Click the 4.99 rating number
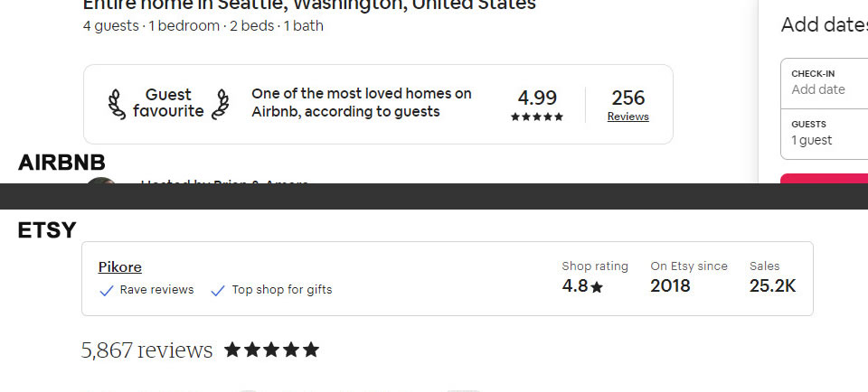 [x=537, y=98]
